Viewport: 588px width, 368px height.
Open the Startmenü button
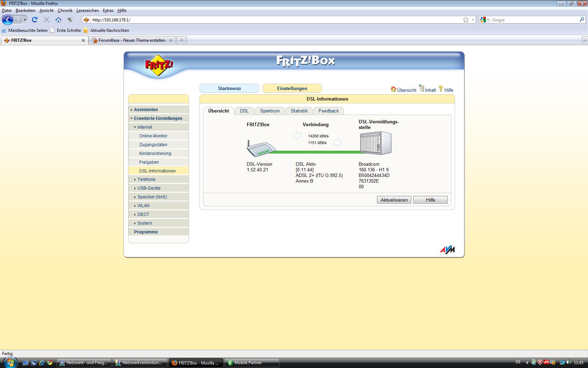(x=229, y=88)
